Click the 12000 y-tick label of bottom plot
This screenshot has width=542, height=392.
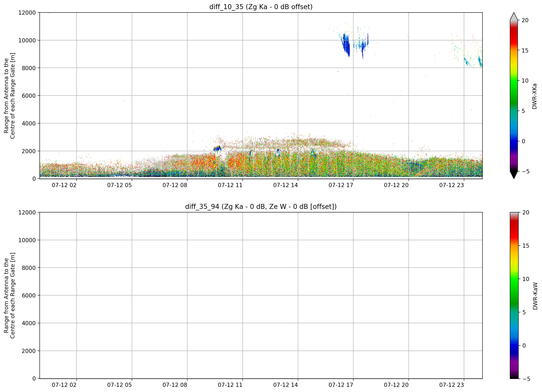(x=27, y=212)
